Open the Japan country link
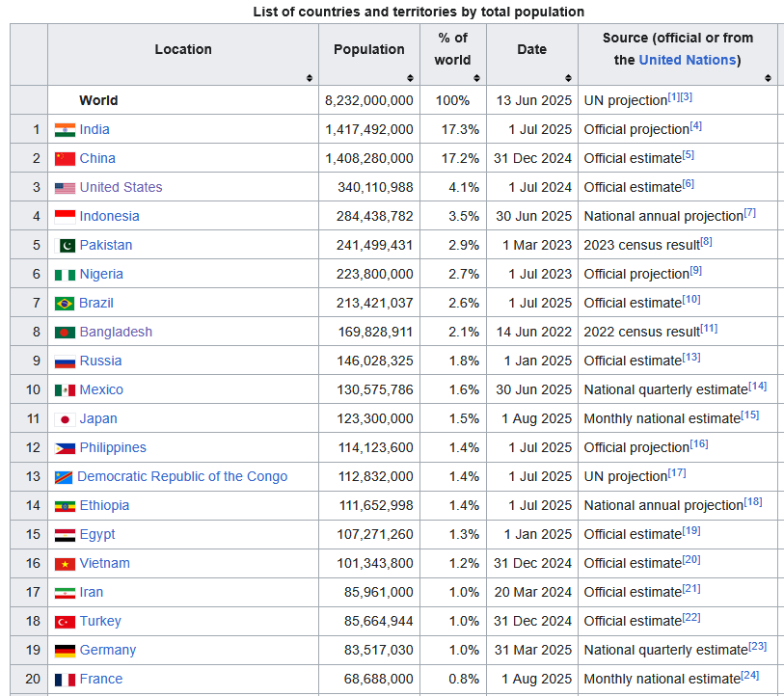The width and height of the screenshot is (784, 696). click(x=98, y=419)
